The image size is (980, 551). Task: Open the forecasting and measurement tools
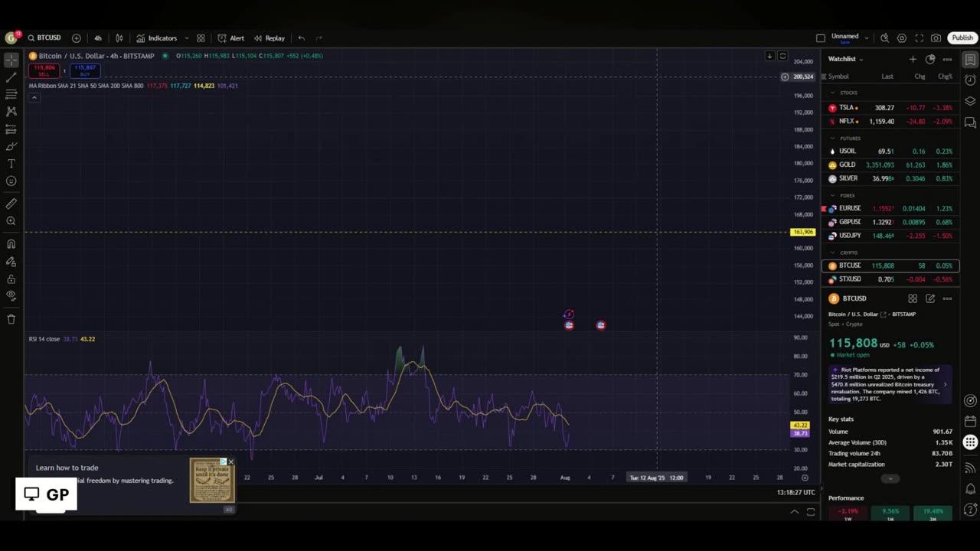tap(11, 129)
